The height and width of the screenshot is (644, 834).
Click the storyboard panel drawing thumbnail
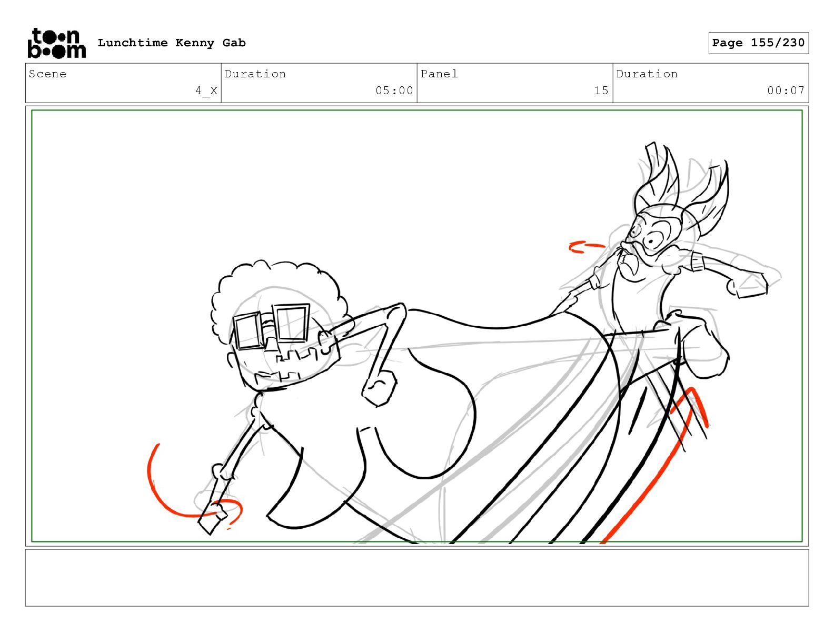click(x=417, y=326)
